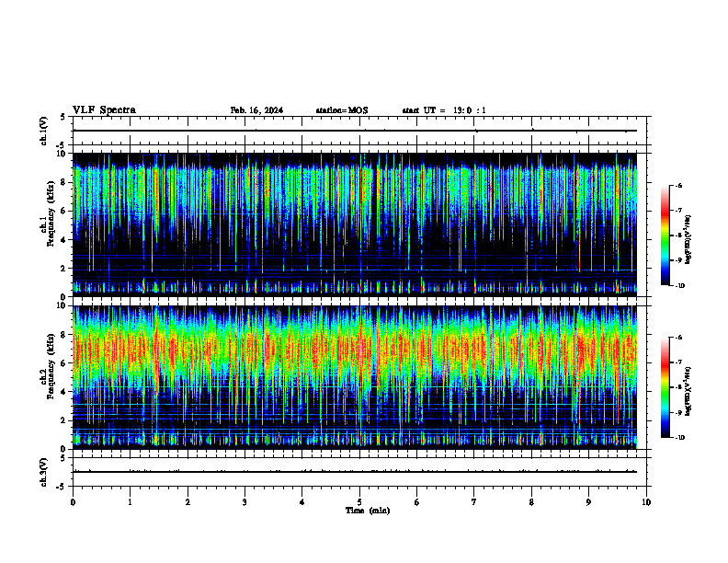The width and height of the screenshot is (728, 563).
Task: Click the "ch.3(V)" waveform axis label
Action: (x=43, y=473)
